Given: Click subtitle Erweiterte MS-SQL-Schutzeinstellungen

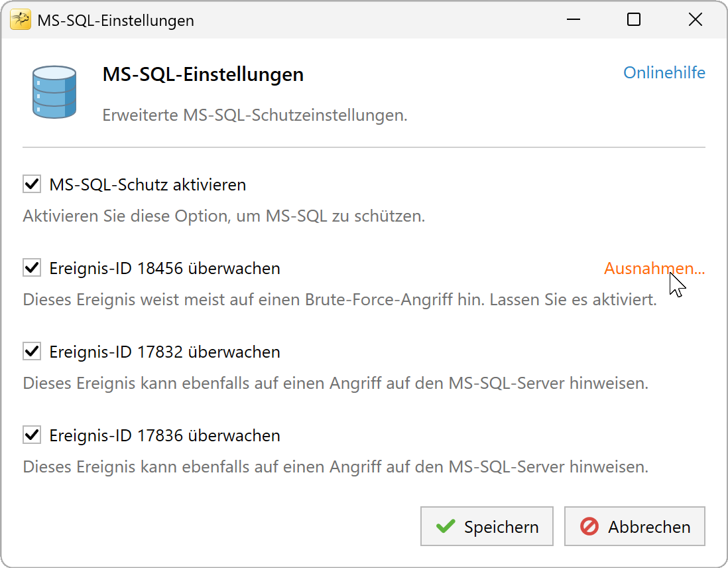Looking at the screenshot, I should click(255, 115).
